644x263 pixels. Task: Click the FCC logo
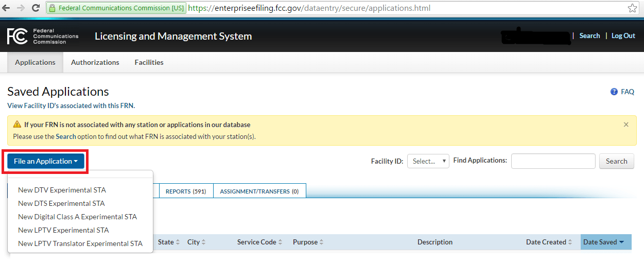click(18, 37)
